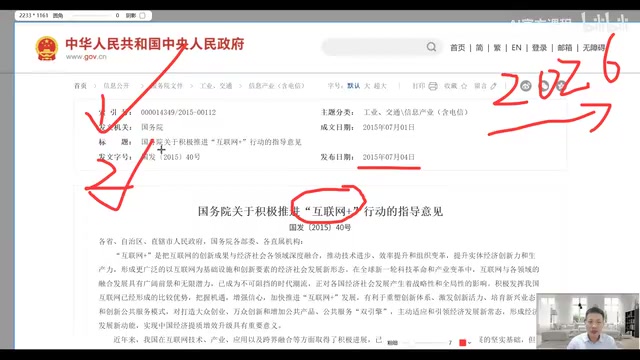Click the pencil icon next to 留言
The height and width of the screenshot is (360, 640).
click(x=493, y=86)
